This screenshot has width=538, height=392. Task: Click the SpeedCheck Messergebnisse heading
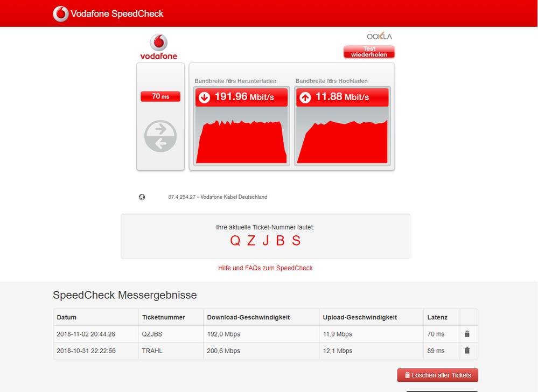(x=125, y=295)
